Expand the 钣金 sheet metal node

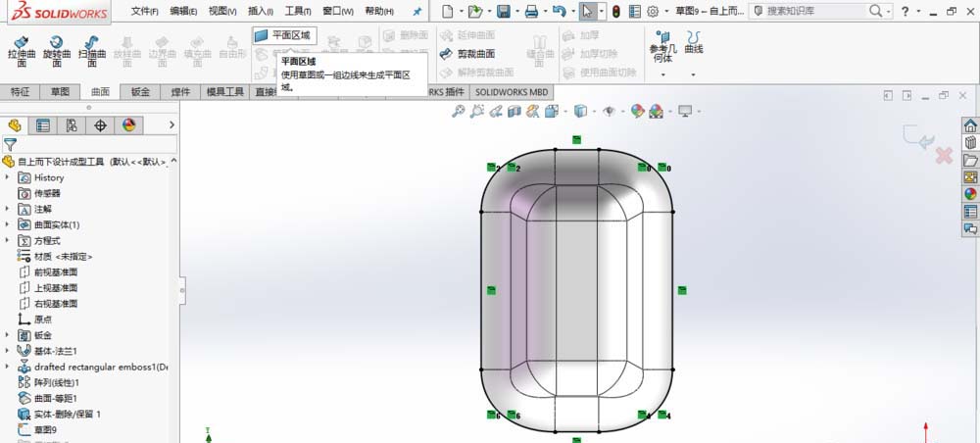pos(8,335)
